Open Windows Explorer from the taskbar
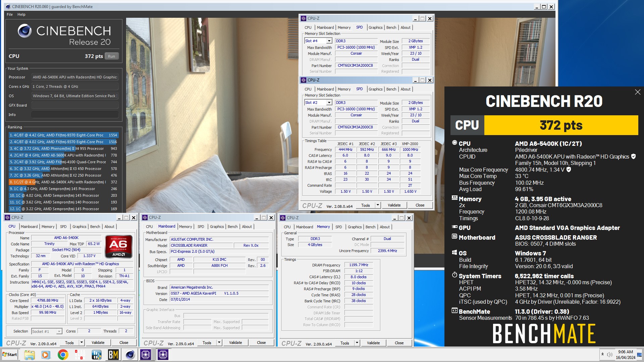Screen dimensions: 644x362 point(29,355)
